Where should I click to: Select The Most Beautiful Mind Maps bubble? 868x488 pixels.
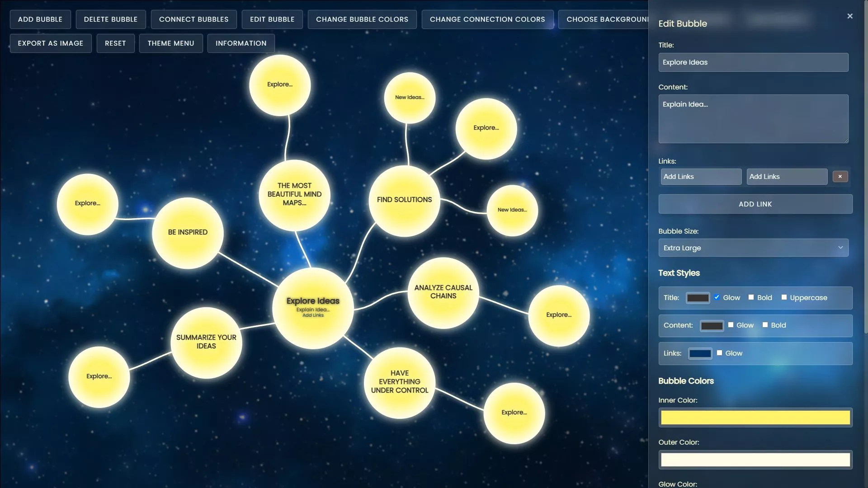tap(294, 195)
